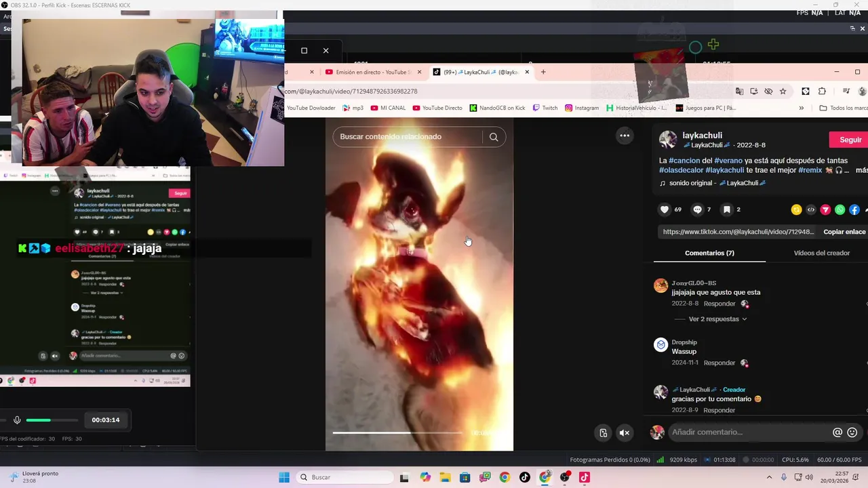868x488 pixels.
Task: Click Chrome's translate page icon
Action: coord(739,91)
